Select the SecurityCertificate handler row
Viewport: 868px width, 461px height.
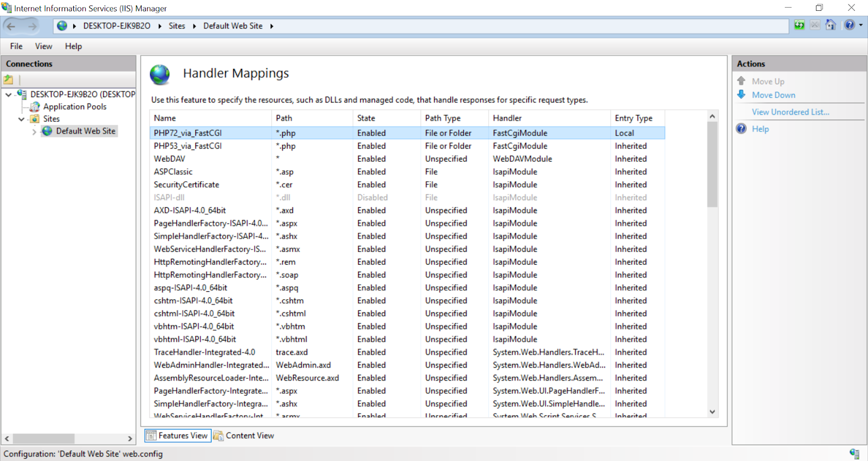pyautogui.click(x=407, y=184)
